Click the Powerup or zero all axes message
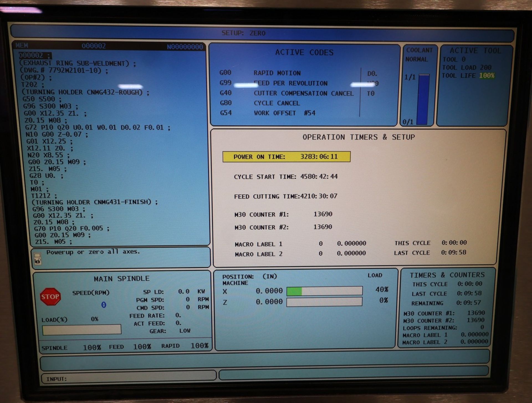Image resolution: width=532 pixels, height=403 pixels. 93,252
